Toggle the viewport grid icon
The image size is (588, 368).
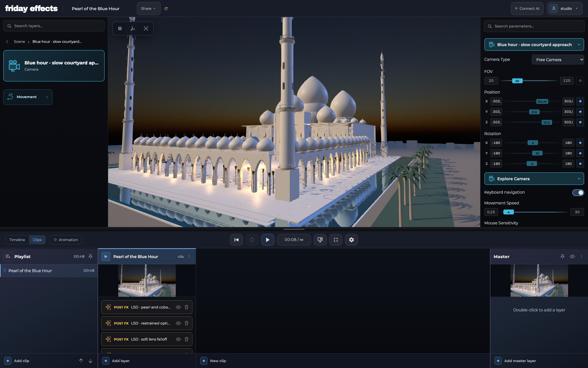coord(120,28)
